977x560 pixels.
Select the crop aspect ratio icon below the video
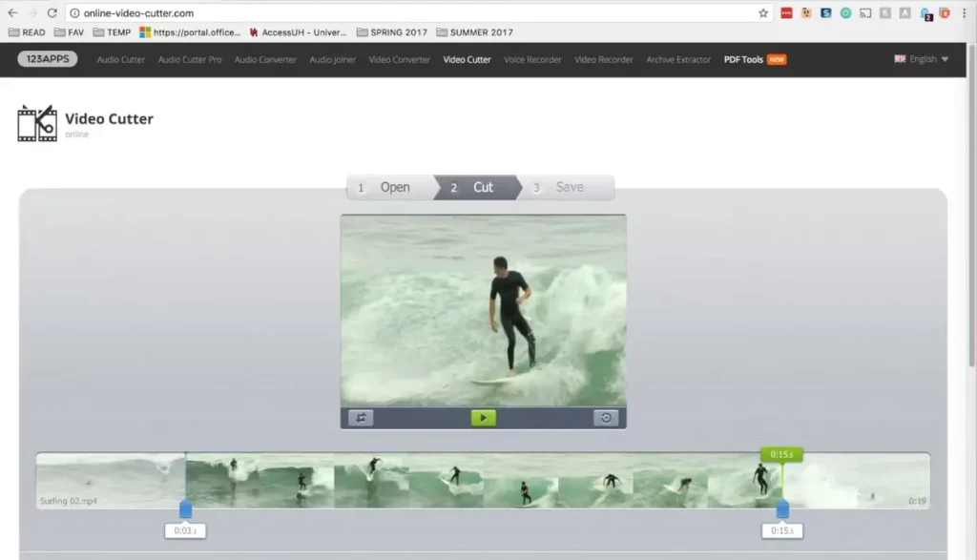pyautogui.click(x=360, y=417)
